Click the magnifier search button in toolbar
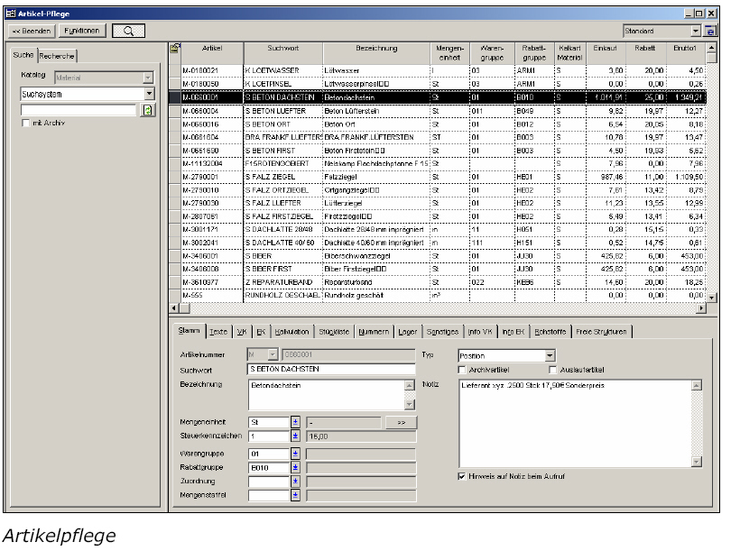The image size is (731, 560). point(128,31)
